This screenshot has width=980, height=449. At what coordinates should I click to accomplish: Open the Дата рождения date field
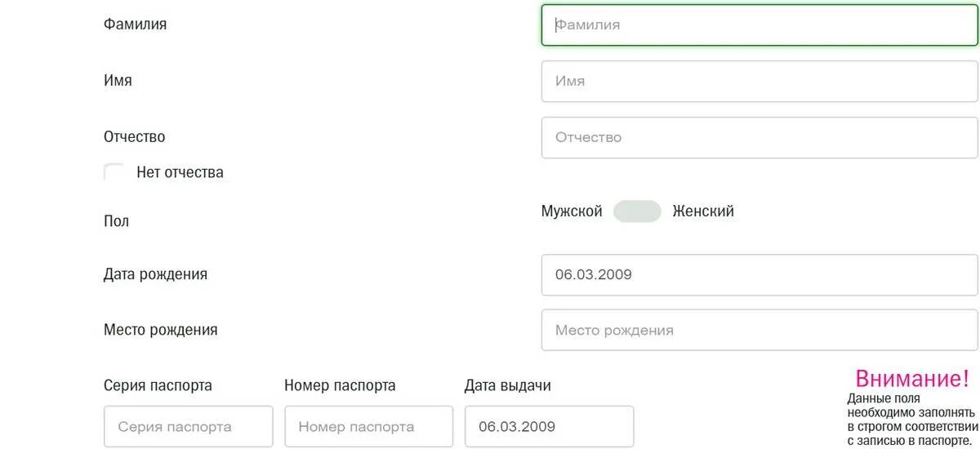tap(759, 274)
